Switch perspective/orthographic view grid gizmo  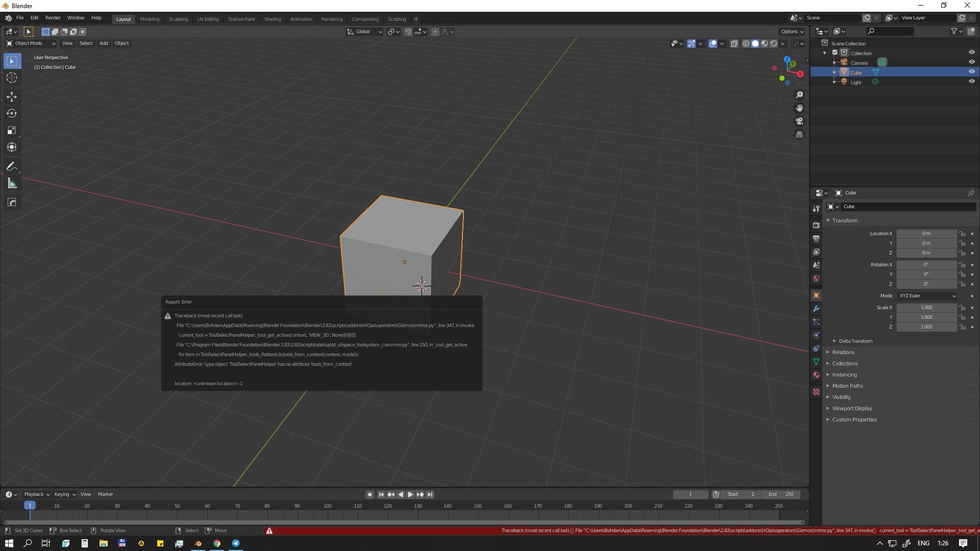coord(799,135)
